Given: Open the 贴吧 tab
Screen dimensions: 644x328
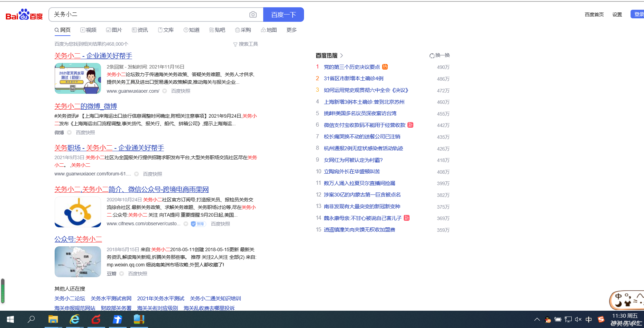Looking at the screenshot, I should point(217,30).
